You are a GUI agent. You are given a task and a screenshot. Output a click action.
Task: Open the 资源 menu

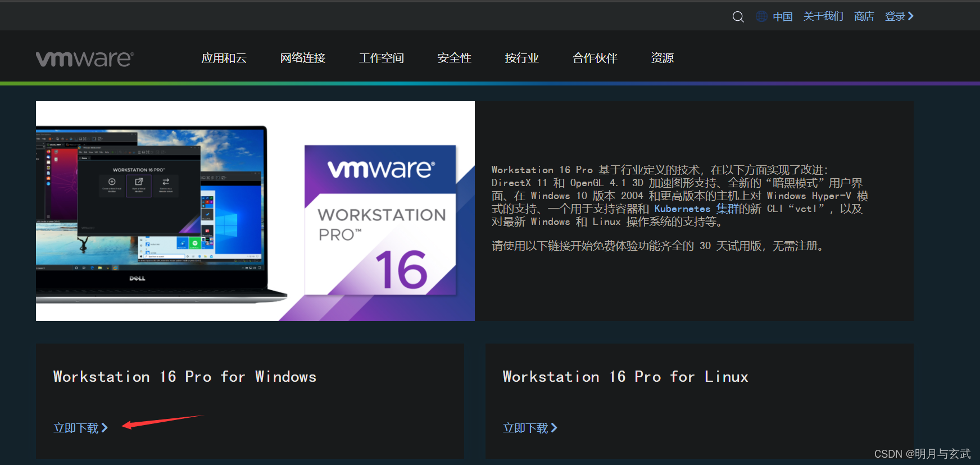(662, 58)
